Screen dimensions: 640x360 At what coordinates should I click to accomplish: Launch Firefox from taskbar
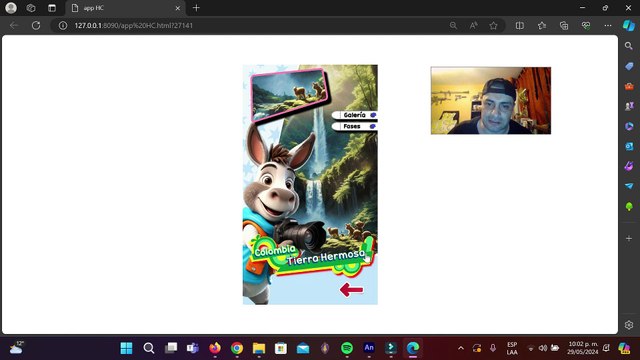tap(215, 348)
